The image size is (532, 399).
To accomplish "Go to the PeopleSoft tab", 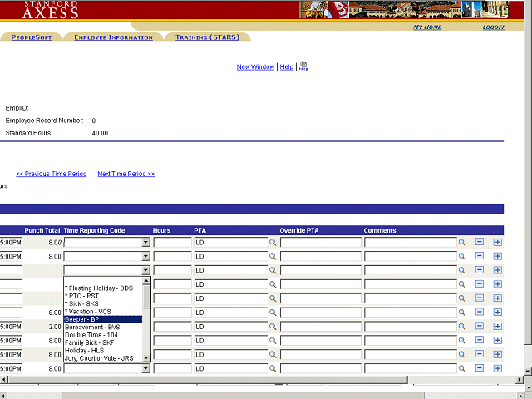I will 32,37.
